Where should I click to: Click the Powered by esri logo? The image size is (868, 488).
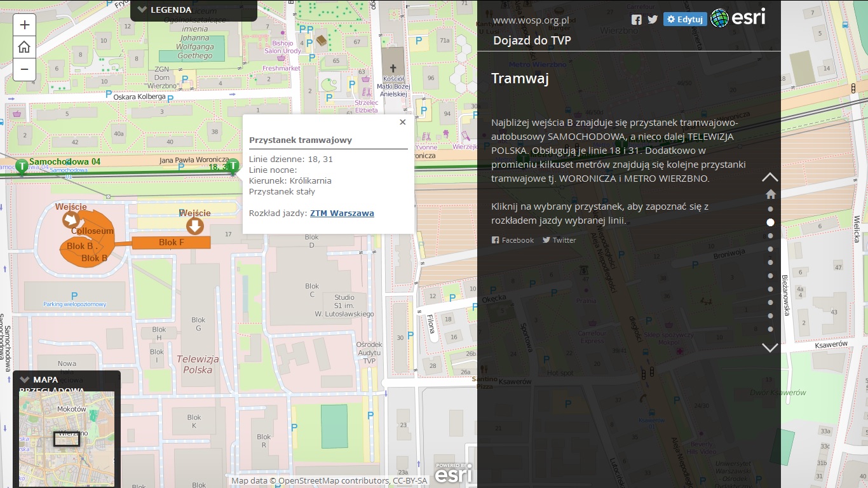pyautogui.click(x=453, y=473)
